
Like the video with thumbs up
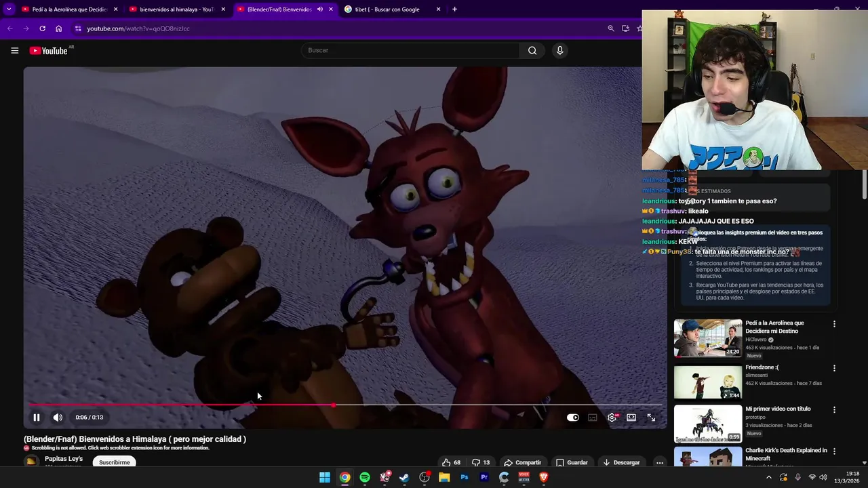[451, 462]
